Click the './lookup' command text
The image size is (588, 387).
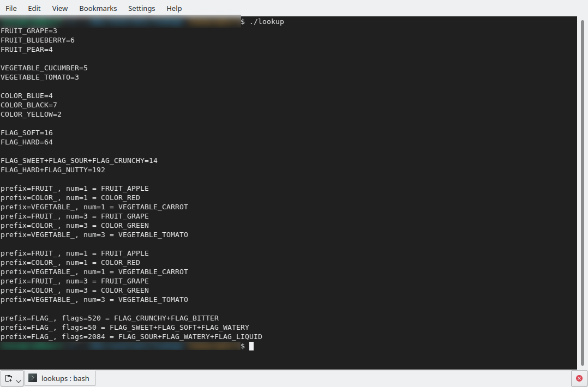tap(267, 22)
